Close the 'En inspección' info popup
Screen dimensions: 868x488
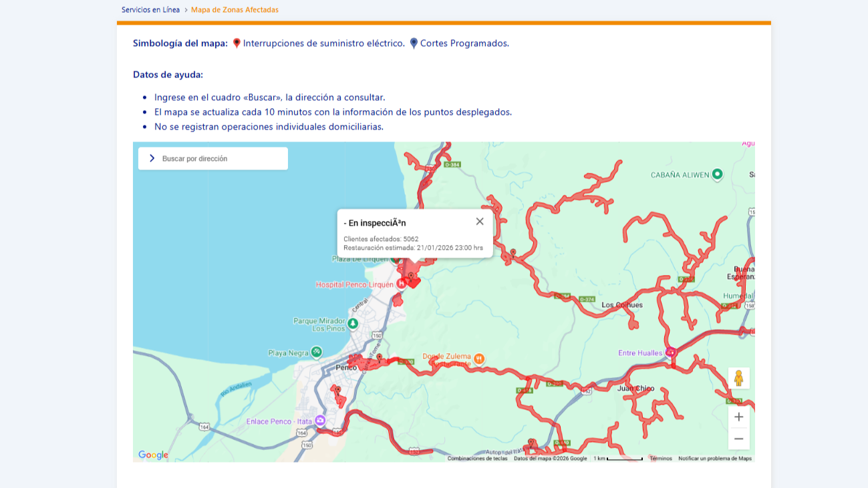tap(479, 222)
